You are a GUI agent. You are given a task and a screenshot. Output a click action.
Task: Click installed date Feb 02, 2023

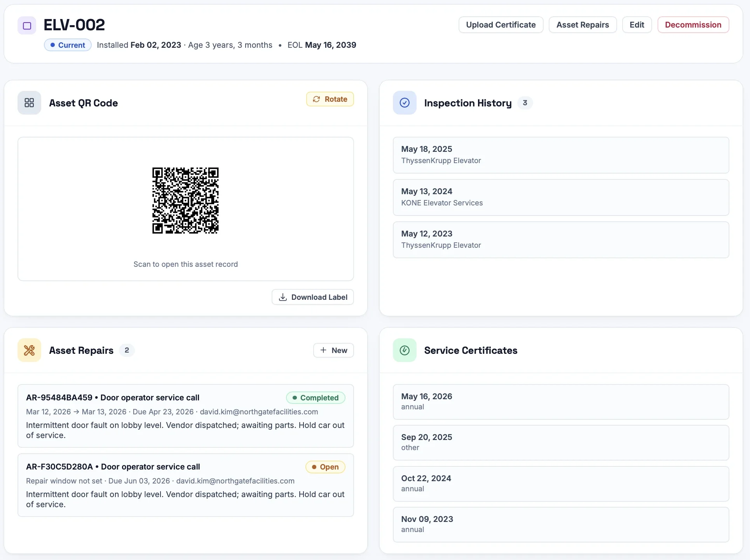156,45
